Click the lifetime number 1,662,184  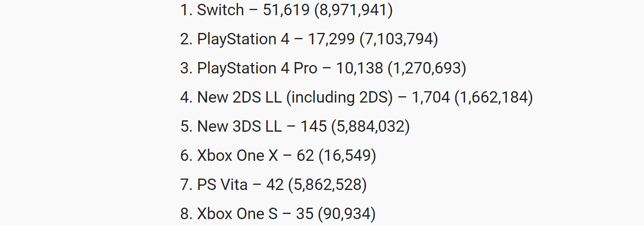pyautogui.click(x=494, y=98)
